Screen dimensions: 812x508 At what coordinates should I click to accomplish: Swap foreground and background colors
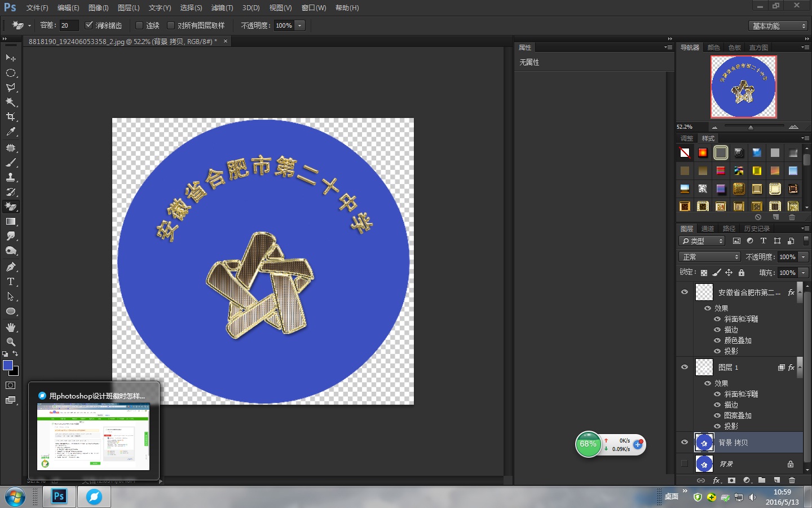(15, 354)
